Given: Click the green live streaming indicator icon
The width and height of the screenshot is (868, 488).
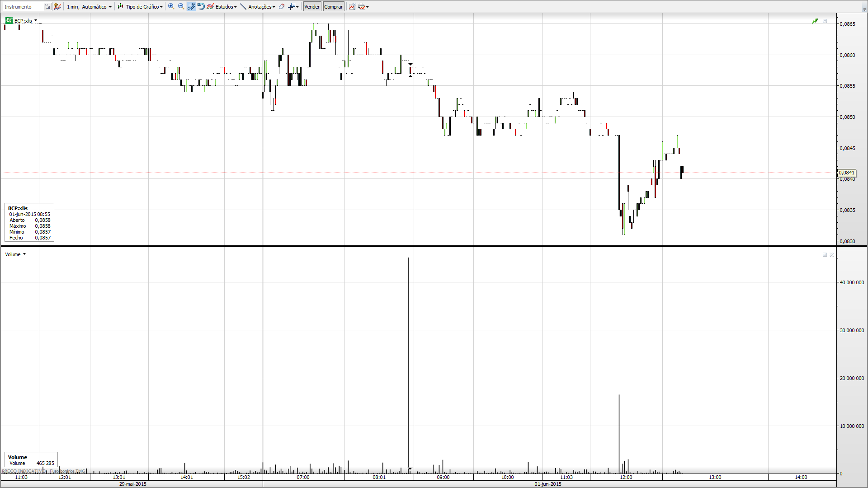Looking at the screenshot, I should click(815, 21).
